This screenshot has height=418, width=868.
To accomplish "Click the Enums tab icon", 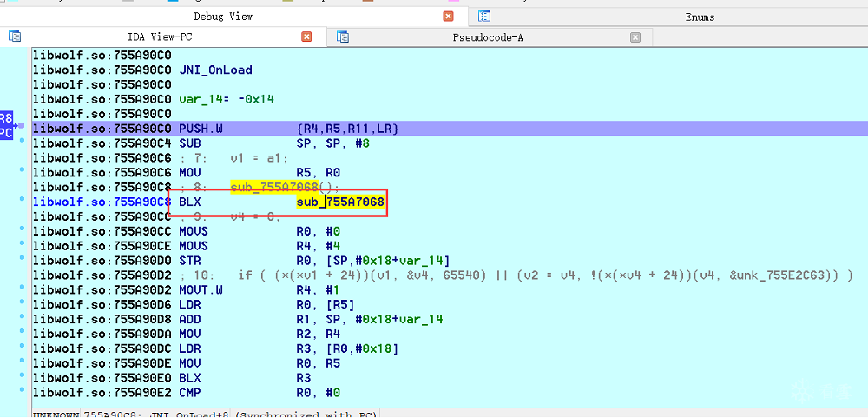I will click(x=484, y=17).
